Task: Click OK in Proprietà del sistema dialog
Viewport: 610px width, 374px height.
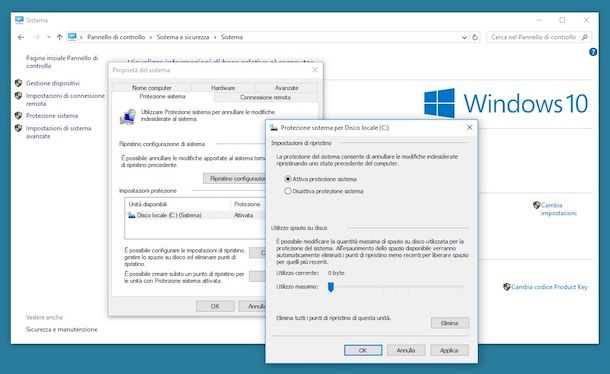Action: coord(215,306)
